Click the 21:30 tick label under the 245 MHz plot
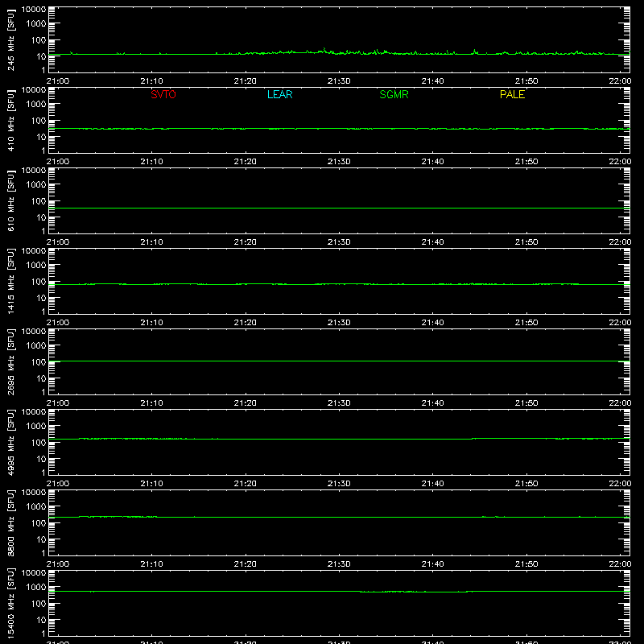 (x=339, y=81)
